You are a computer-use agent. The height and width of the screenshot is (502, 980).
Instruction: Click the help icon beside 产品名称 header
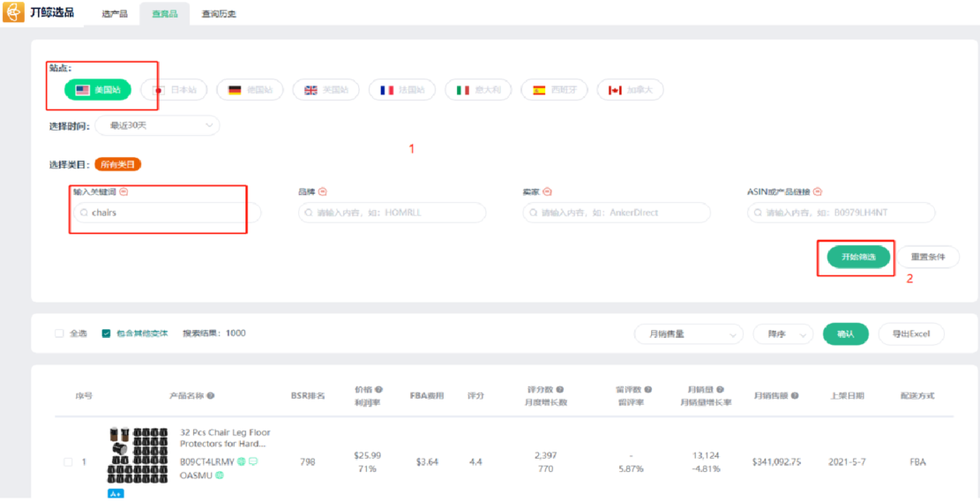point(211,396)
